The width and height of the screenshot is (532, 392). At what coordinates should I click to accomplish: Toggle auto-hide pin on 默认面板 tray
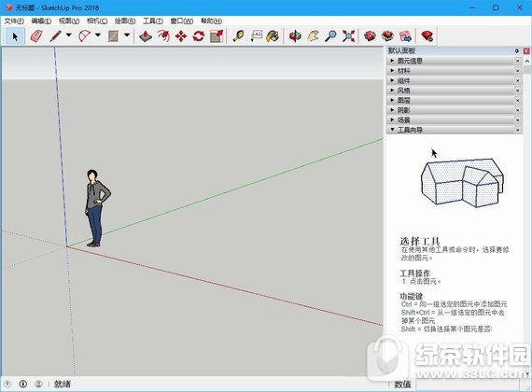click(x=517, y=51)
